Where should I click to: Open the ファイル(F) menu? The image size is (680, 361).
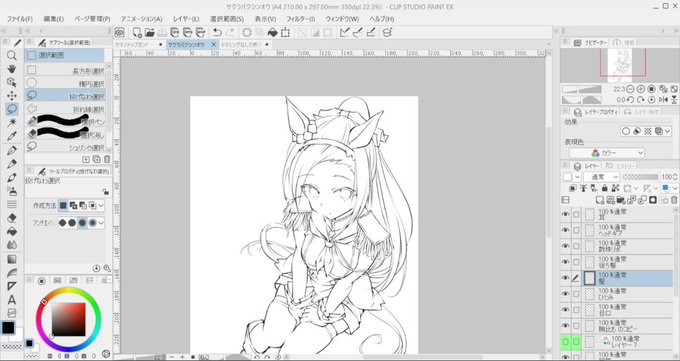(x=20, y=19)
